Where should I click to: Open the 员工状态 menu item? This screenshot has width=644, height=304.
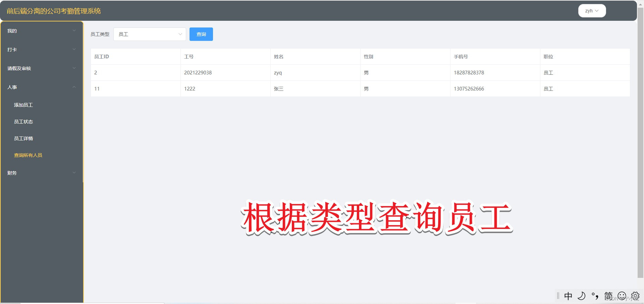(42, 122)
